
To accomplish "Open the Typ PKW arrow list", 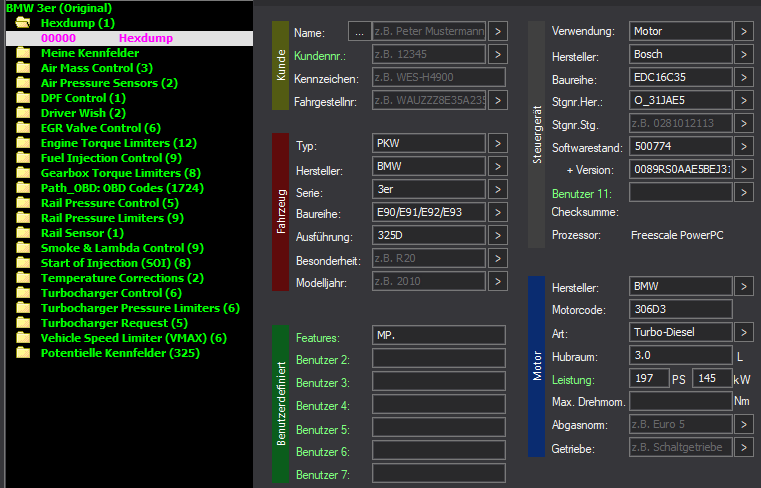I will 497,143.
